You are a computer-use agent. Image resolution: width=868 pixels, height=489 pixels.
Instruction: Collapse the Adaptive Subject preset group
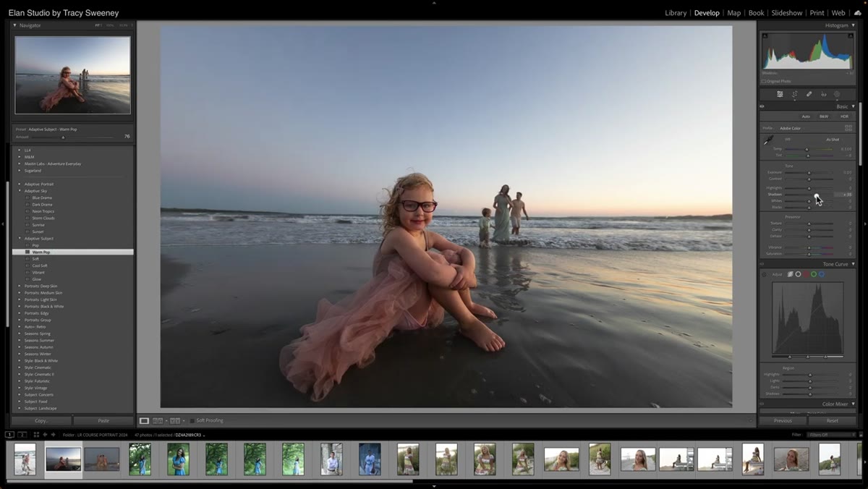[20, 239]
